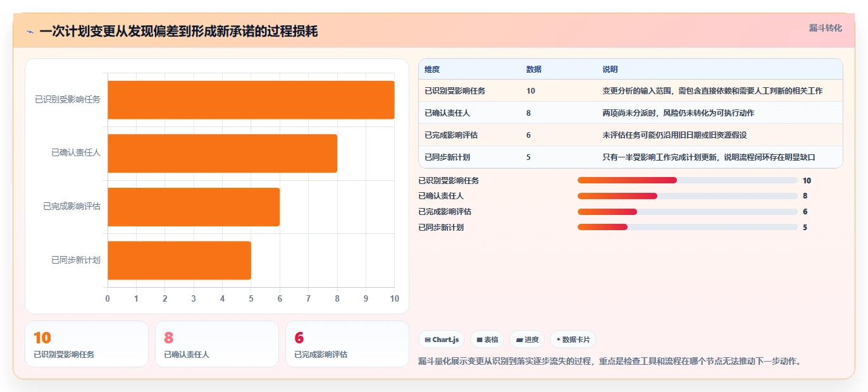Select the 数据卡片 tag chip
This screenshot has height=392, width=868.
[573, 340]
